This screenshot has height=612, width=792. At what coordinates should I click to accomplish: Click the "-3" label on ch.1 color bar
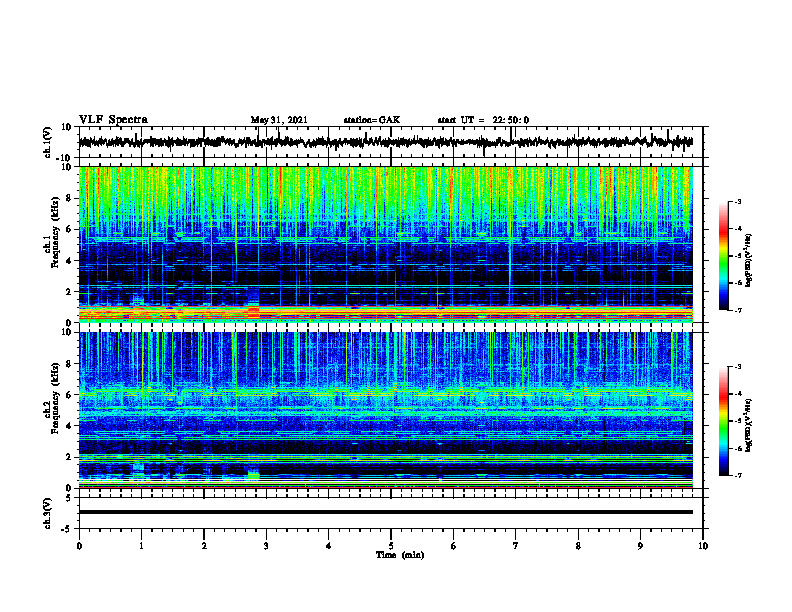pos(738,201)
